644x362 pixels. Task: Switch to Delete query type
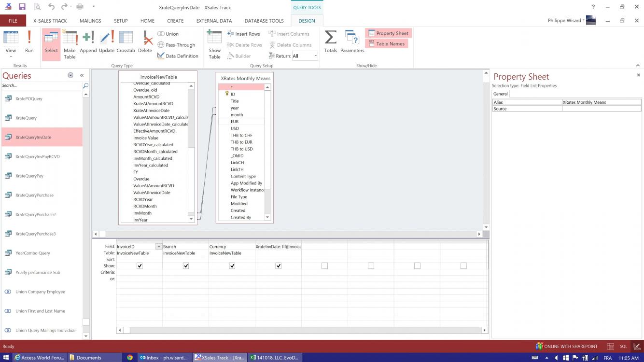[145, 42]
